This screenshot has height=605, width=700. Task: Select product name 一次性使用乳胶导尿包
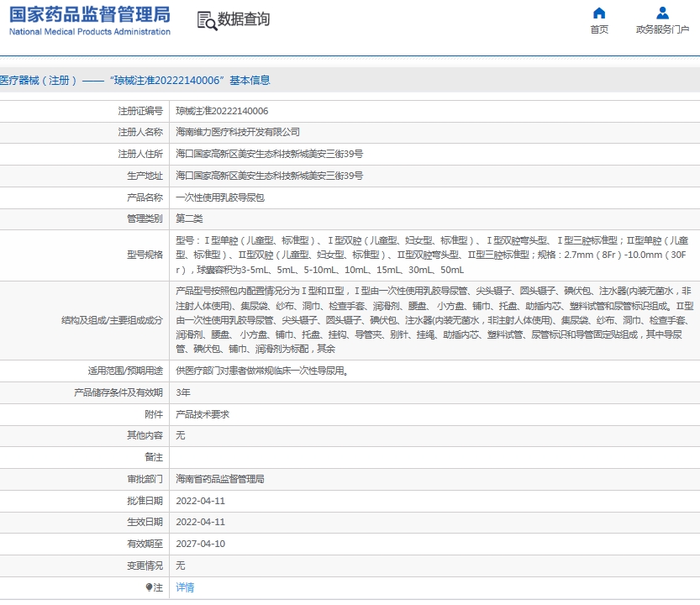pos(220,197)
